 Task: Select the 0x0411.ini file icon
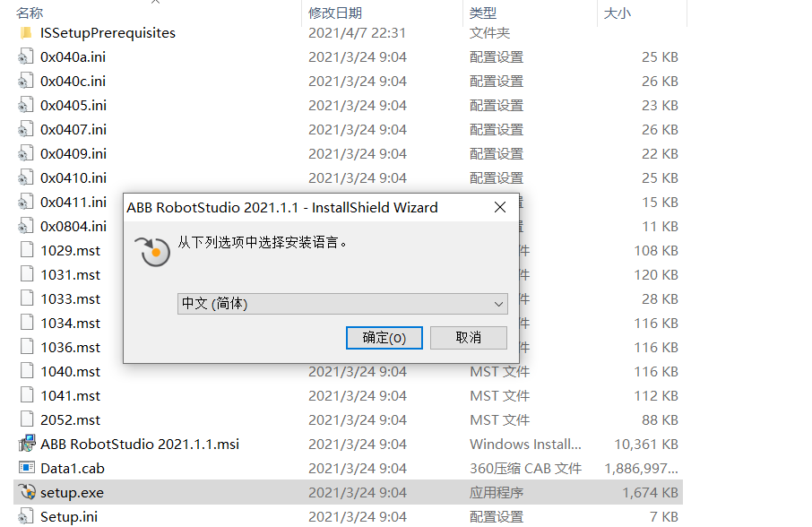(26, 202)
